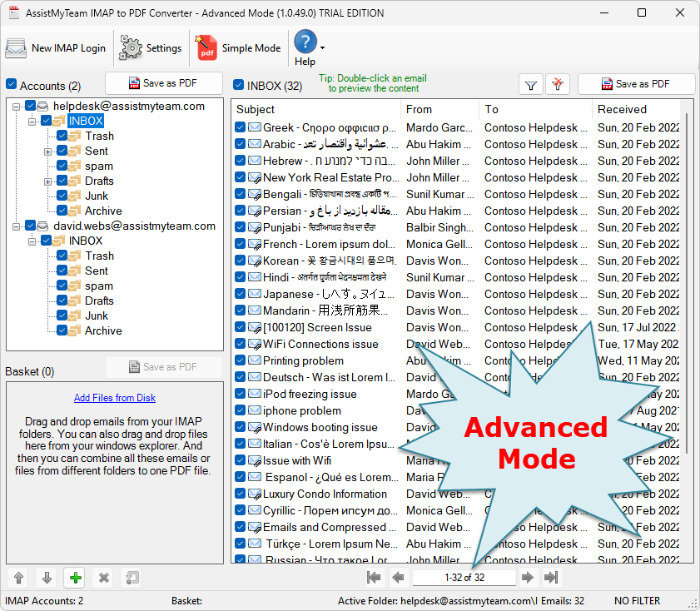Open the Help dropdown arrow
700x611 pixels.
pyautogui.click(x=323, y=48)
